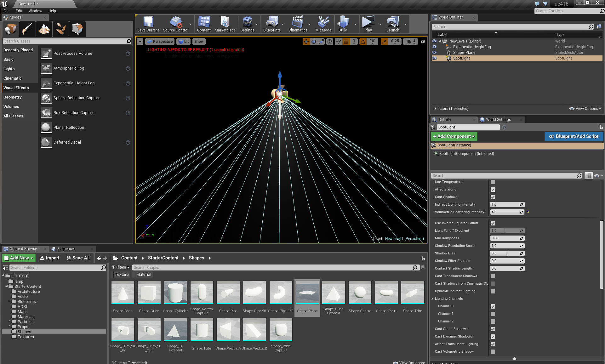The image size is (605, 364).
Task: Open the Filters dropdown in the Content Browser
Action: 121,267
